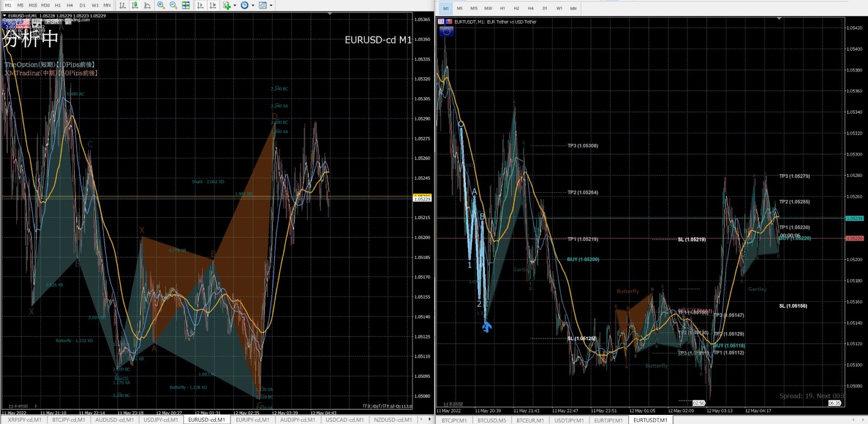The image size is (868, 424).
Task: Click the EU flag icon on EURUSDT chart
Action: point(446,31)
